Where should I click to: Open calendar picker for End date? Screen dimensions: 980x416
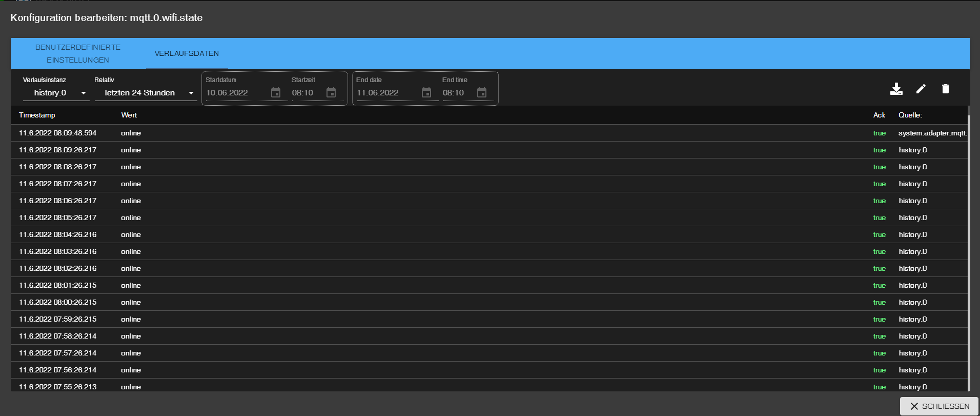click(x=426, y=92)
